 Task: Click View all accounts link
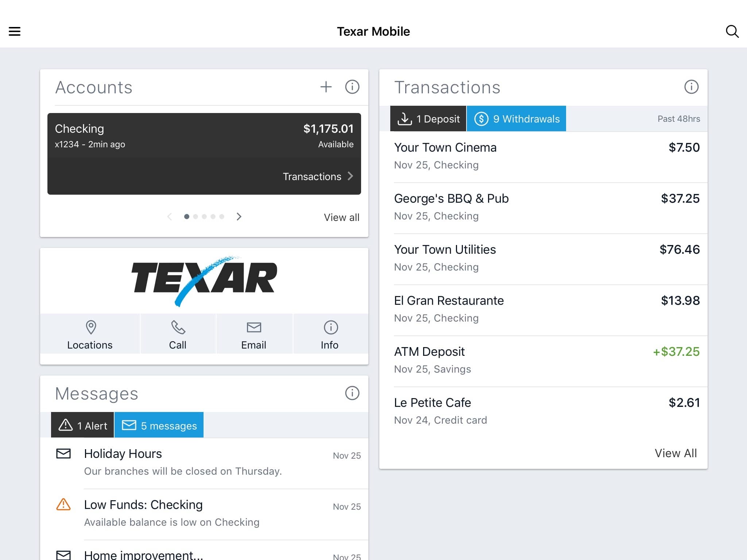(341, 217)
